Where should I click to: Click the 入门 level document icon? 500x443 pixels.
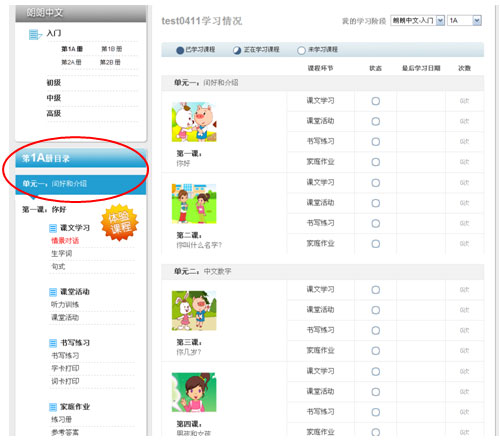(35, 34)
